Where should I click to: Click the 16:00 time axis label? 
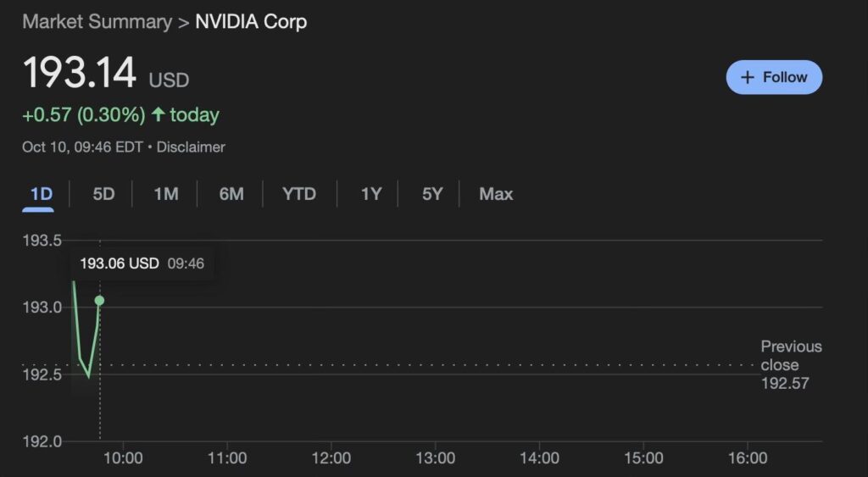747,458
